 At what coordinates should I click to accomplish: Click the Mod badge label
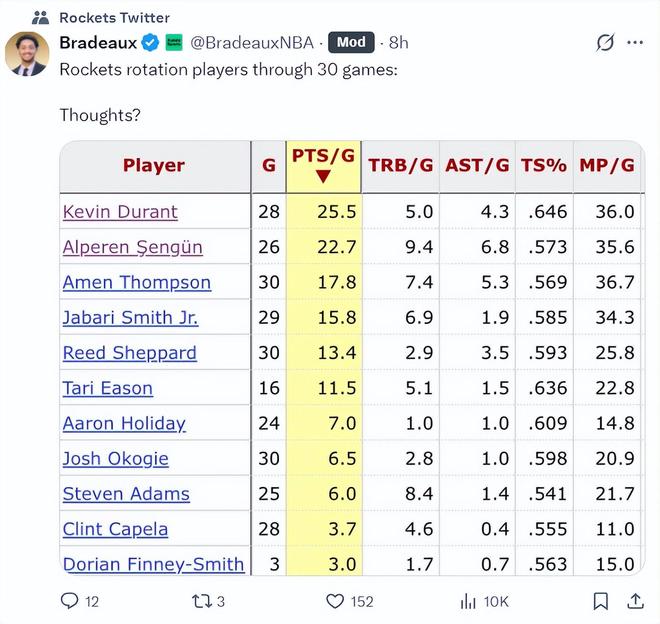click(352, 43)
